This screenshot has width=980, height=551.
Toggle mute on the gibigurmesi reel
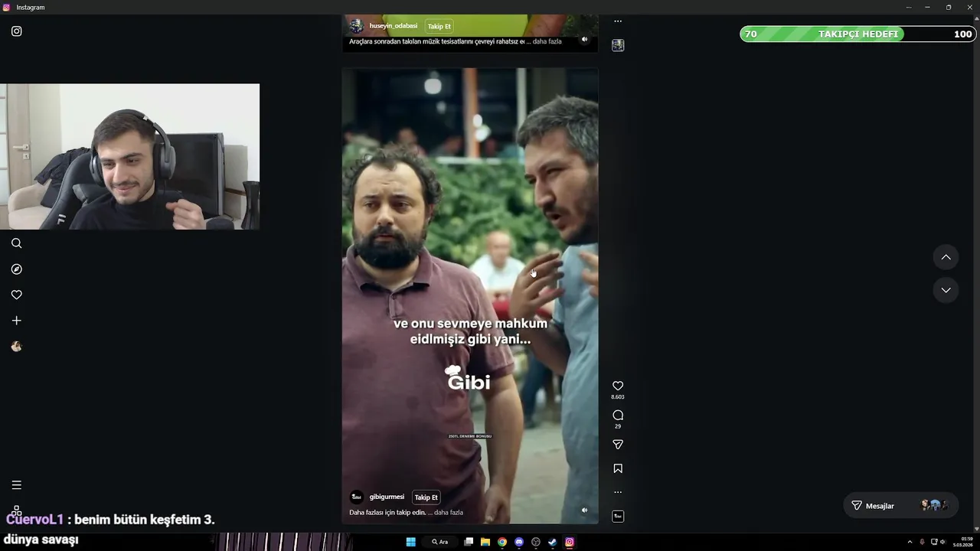pyautogui.click(x=584, y=510)
